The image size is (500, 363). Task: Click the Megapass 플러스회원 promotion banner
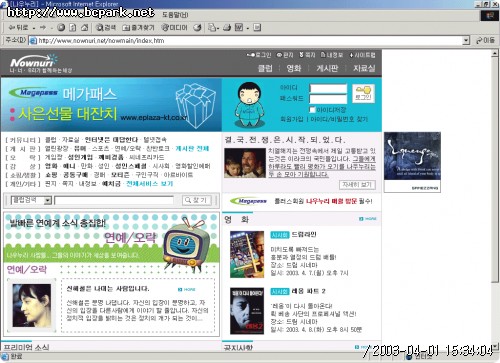click(301, 201)
